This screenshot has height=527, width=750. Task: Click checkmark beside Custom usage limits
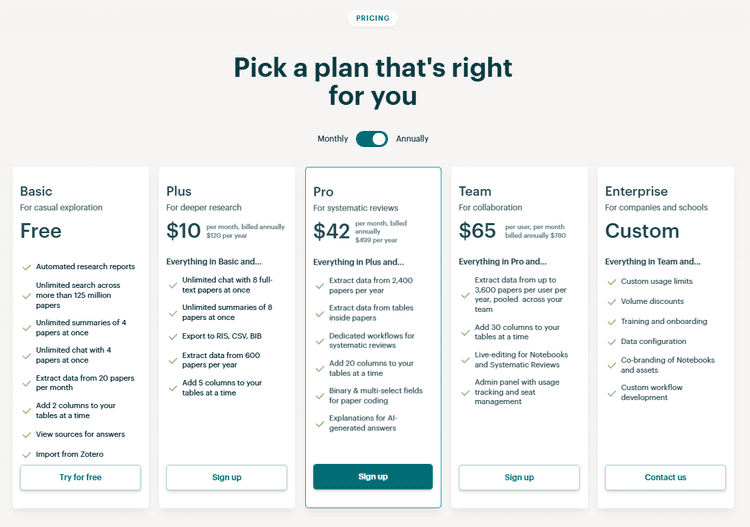612,282
